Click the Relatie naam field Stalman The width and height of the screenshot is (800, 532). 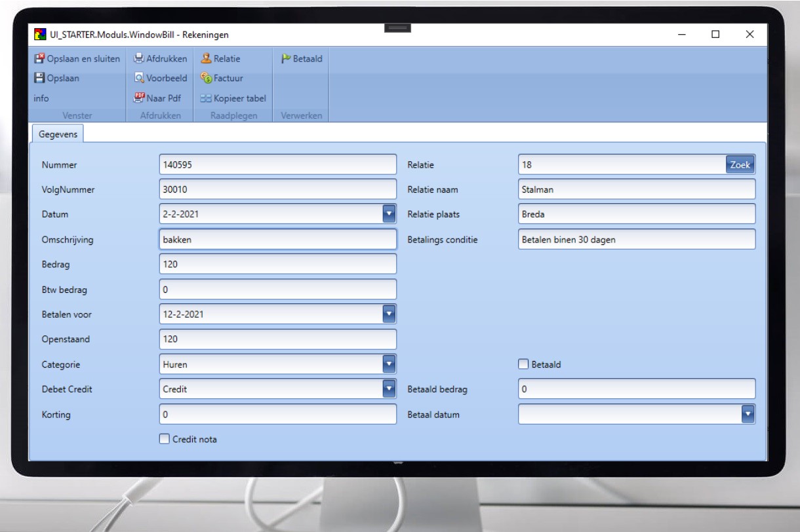637,190
